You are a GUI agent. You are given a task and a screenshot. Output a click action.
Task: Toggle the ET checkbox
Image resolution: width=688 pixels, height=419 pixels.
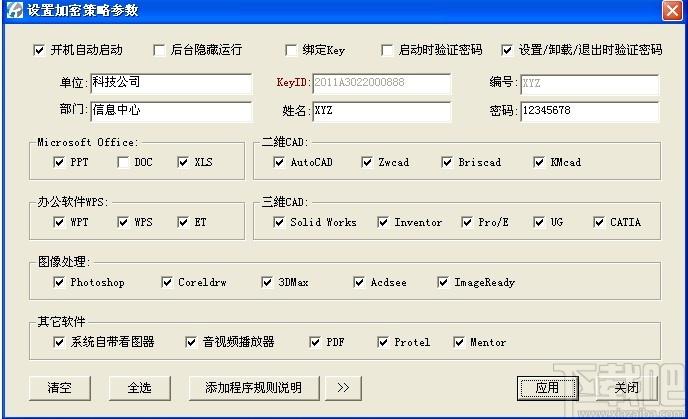[x=183, y=222]
